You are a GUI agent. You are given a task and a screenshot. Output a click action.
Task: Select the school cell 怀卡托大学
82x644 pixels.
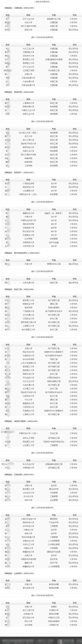(x=28, y=496)
